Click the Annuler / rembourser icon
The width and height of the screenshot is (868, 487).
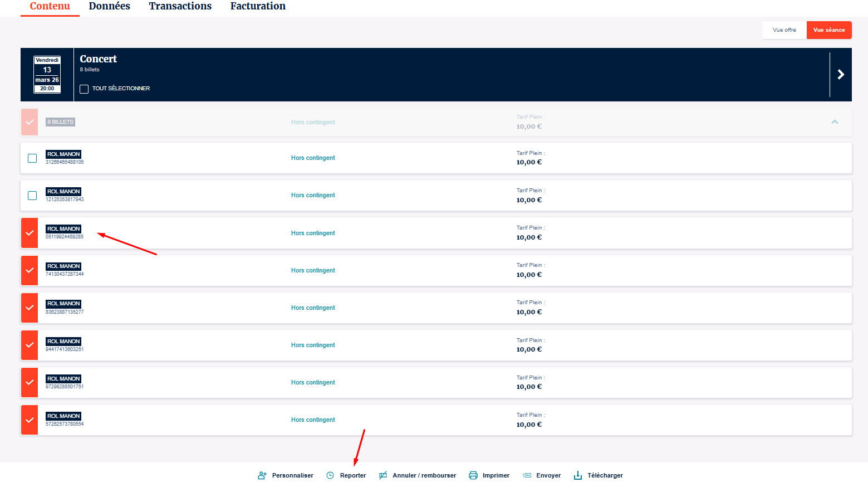tap(383, 475)
